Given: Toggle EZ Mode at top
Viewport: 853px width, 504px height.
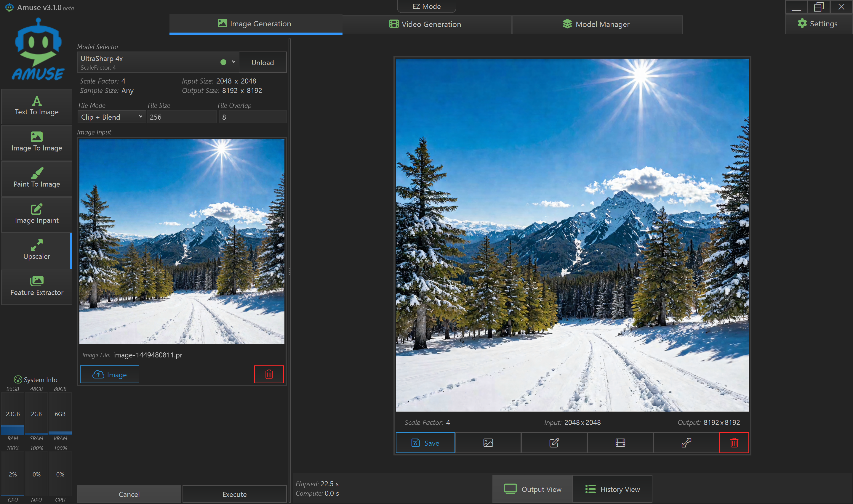Looking at the screenshot, I should [x=426, y=7].
